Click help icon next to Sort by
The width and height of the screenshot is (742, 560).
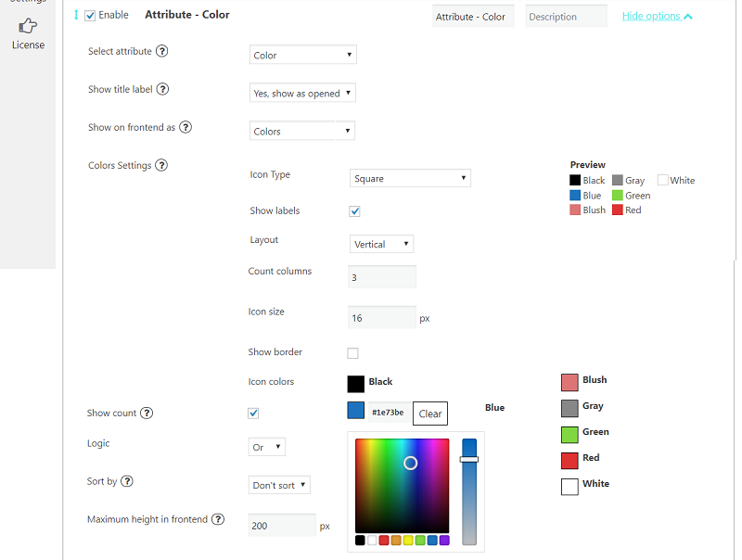point(127,481)
